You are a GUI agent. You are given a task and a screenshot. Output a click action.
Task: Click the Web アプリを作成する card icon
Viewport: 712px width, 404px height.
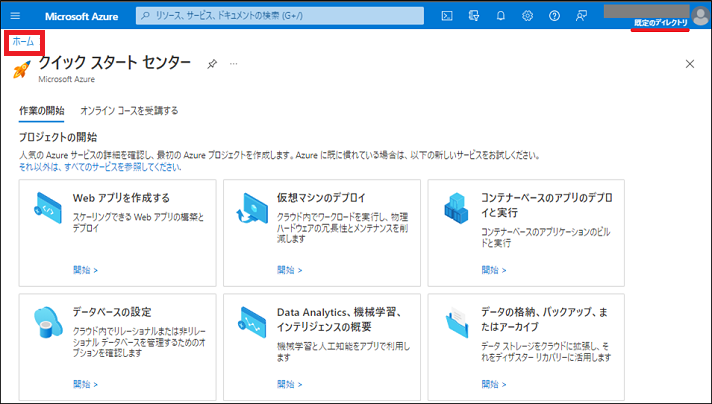pos(48,208)
